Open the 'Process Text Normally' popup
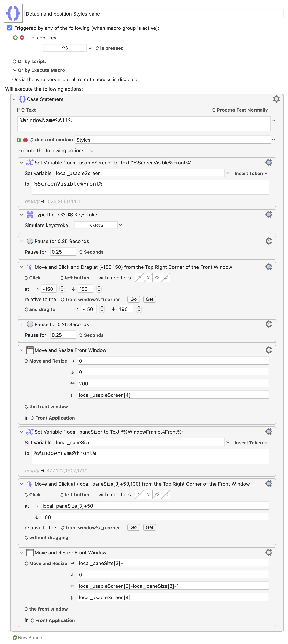 click(x=240, y=110)
